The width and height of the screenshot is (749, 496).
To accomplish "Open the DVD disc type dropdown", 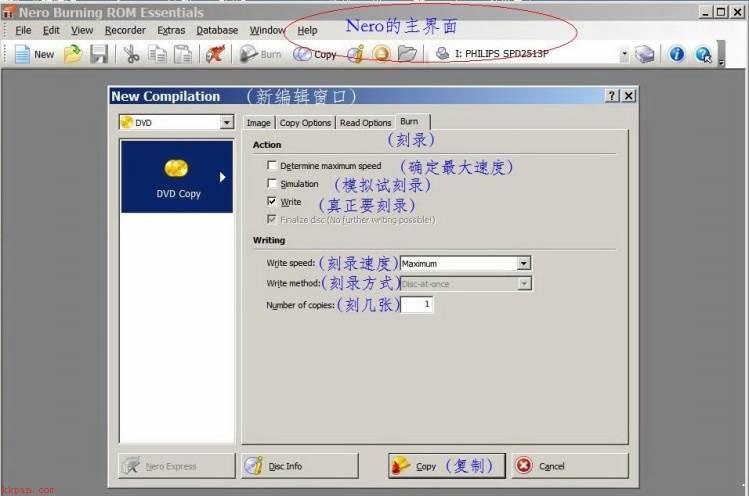I will point(227,123).
